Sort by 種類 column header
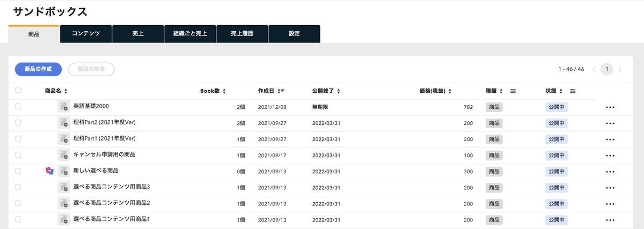Screen dimensions: 644x229 [494, 91]
